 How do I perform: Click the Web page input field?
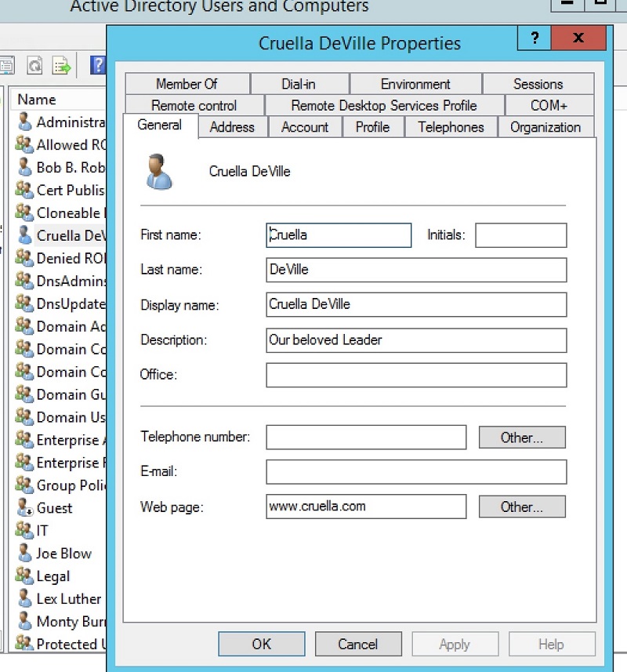(366, 507)
